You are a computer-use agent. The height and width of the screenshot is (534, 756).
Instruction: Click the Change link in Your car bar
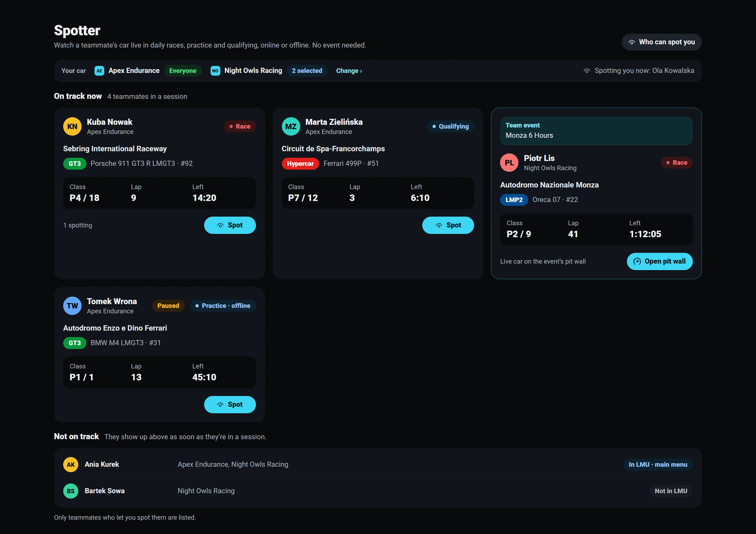pos(349,71)
